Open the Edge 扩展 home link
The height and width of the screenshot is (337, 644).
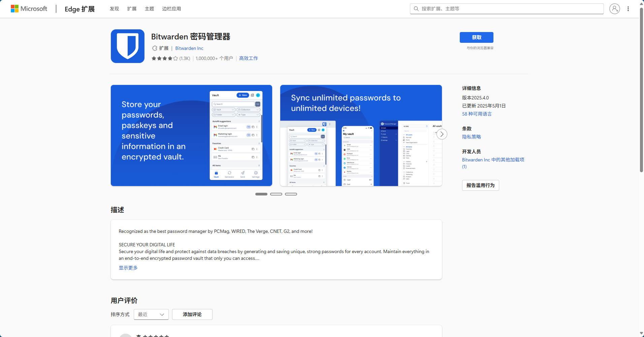click(x=79, y=9)
